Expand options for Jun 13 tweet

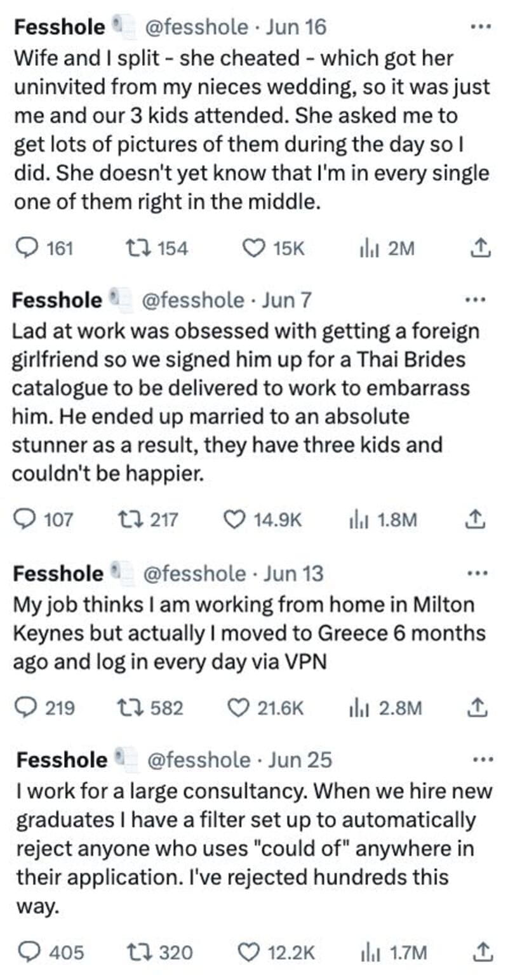[476, 573]
